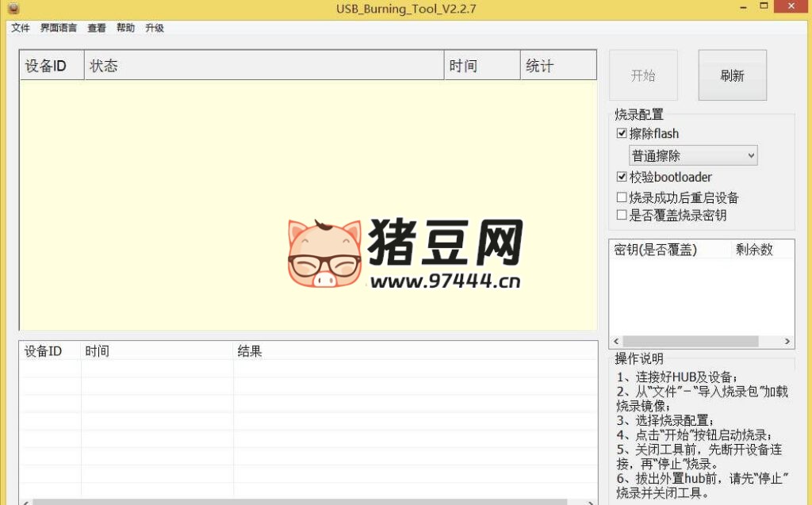Click the 结果 column header
The height and width of the screenshot is (505, 812).
click(249, 350)
